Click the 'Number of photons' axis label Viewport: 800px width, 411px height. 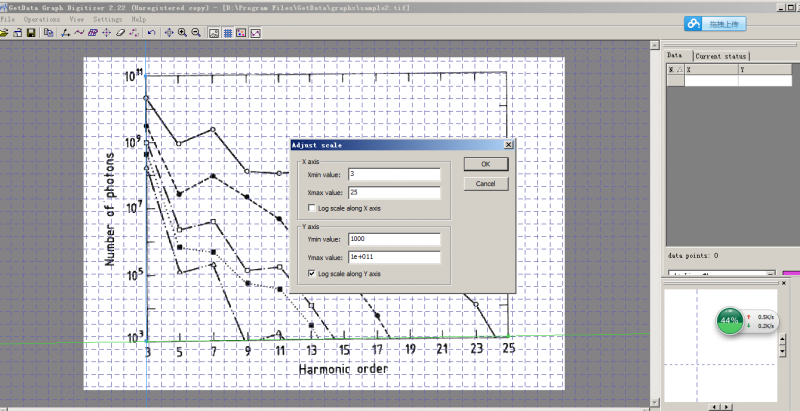click(110, 209)
